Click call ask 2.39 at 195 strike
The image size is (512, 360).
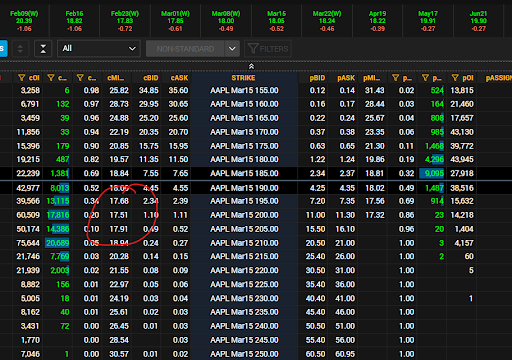(180, 201)
